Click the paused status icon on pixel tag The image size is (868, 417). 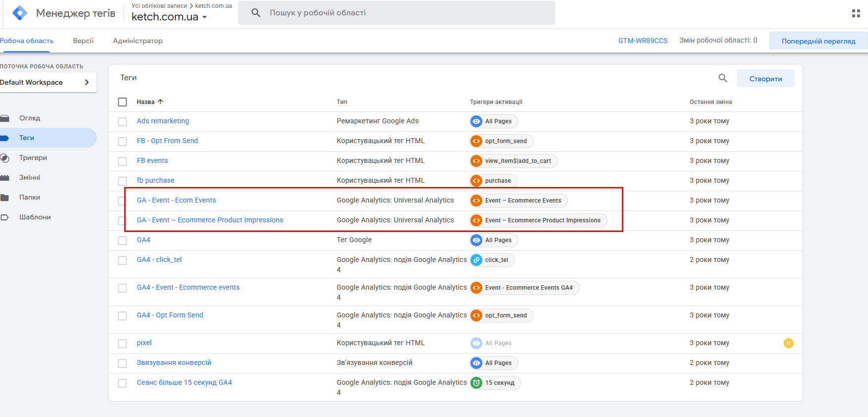click(788, 343)
